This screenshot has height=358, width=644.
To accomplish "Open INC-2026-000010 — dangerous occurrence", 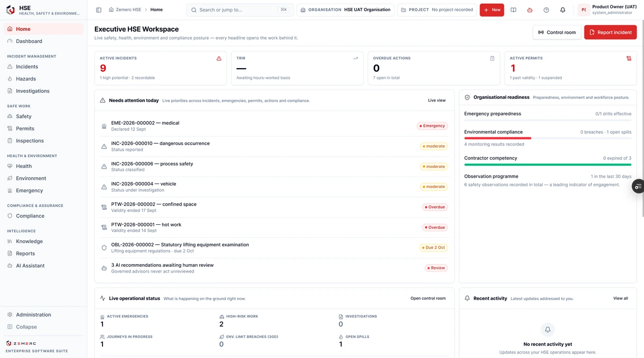I will 274,147.
